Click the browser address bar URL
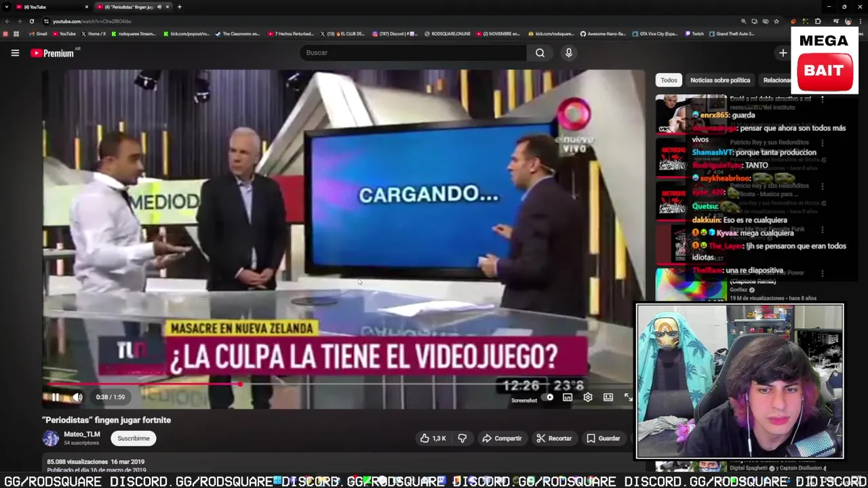The width and height of the screenshot is (868, 488). coord(92,22)
